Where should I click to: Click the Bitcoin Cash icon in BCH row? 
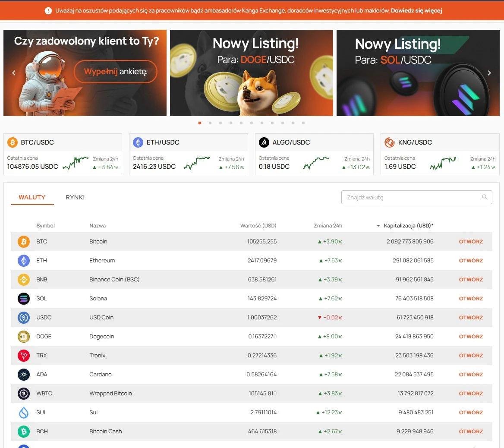pyautogui.click(x=23, y=431)
